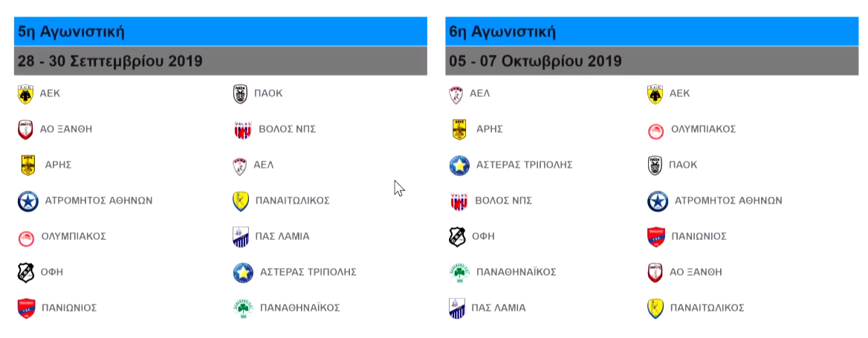Image resolution: width=868 pixels, height=338 pixels.
Task: Open the ΑΟ ΞΑΝΘΗ team link in matchday 5
Action: pyautogui.click(x=66, y=129)
